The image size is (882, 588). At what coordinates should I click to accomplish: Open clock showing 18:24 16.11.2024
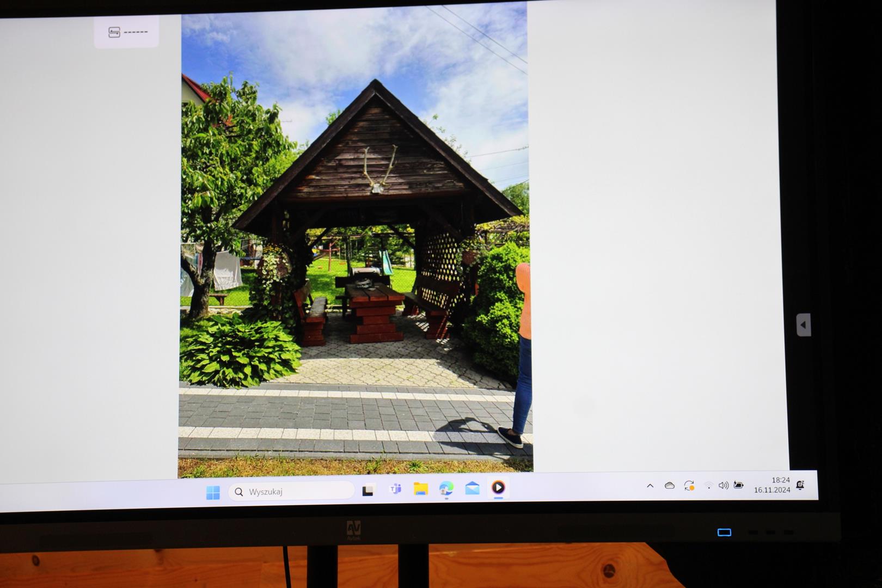click(x=772, y=485)
